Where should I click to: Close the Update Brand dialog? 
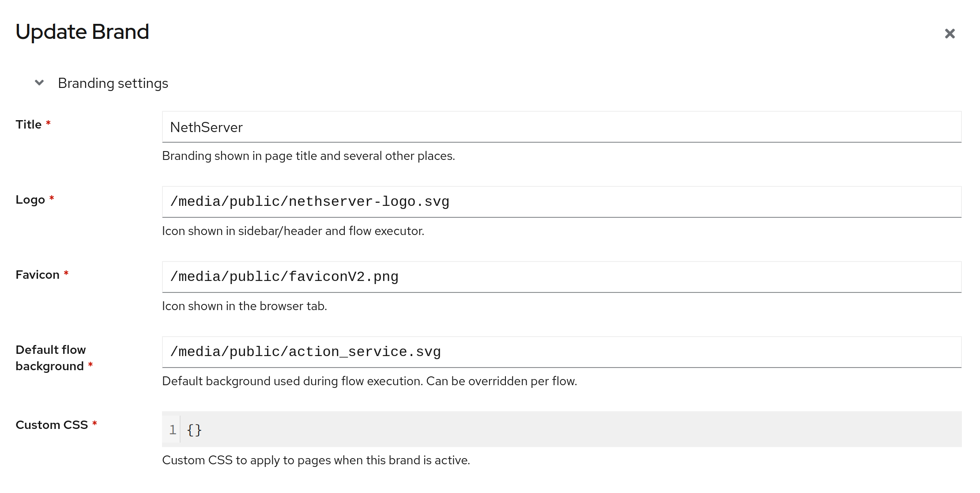(x=950, y=34)
